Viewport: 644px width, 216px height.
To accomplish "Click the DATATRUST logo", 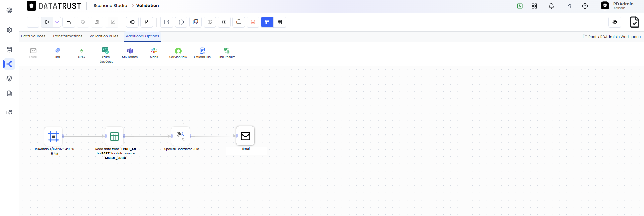I will [x=54, y=6].
